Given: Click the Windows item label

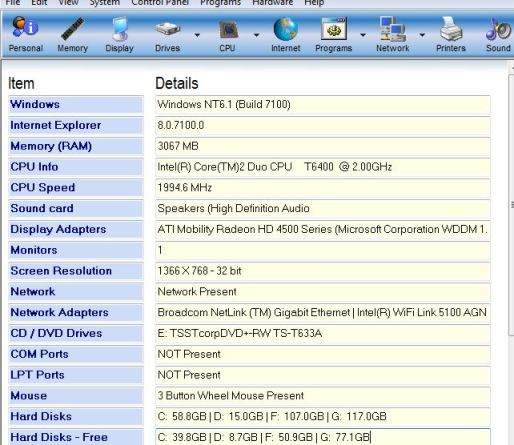Looking at the screenshot, I should click(x=76, y=104).
